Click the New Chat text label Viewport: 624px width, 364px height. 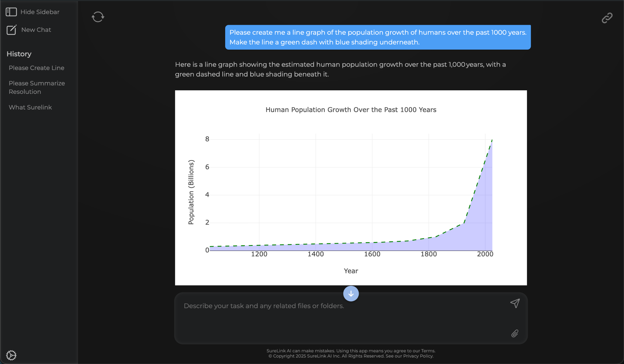pyautogui.click(x=36, y=30)
